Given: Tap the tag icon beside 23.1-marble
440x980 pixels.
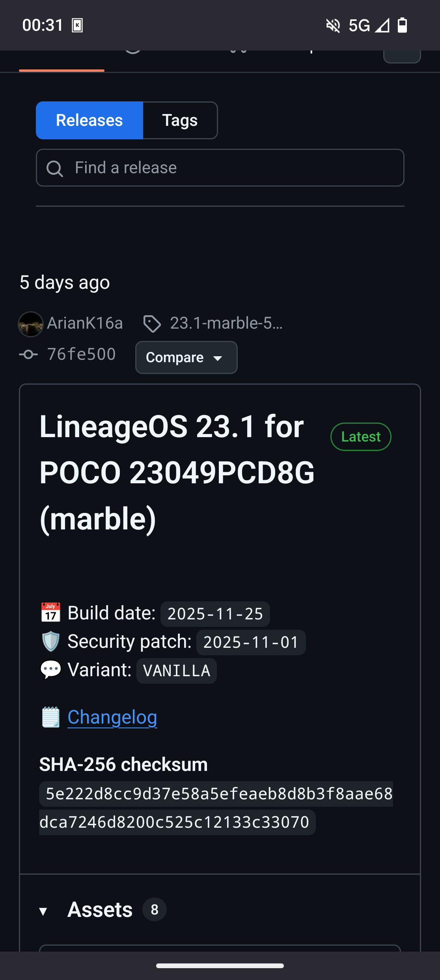Looking at the screenshot, I should pyautogui.click(x=152, y=324).
